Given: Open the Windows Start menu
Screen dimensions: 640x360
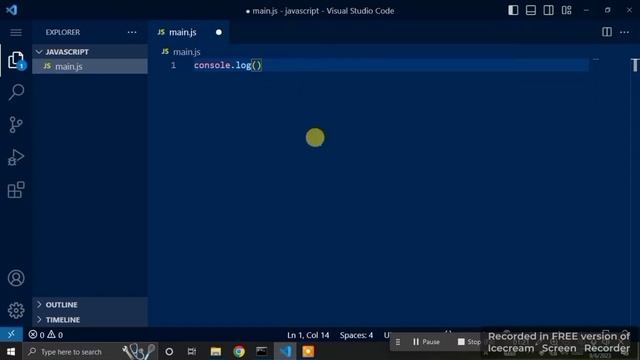Looking at the screenshot, I should [x=11, y=351].
